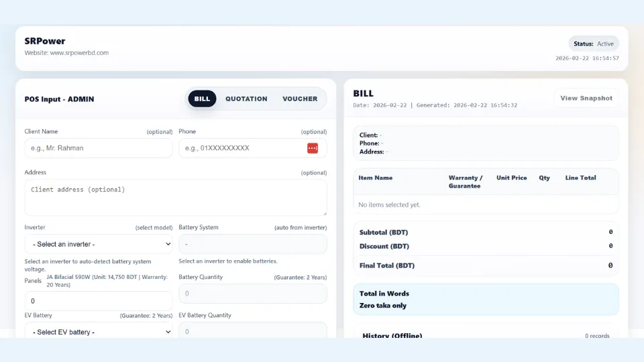Switch to the QUOTATION tab
644x362 pixels.
[246, 99]
